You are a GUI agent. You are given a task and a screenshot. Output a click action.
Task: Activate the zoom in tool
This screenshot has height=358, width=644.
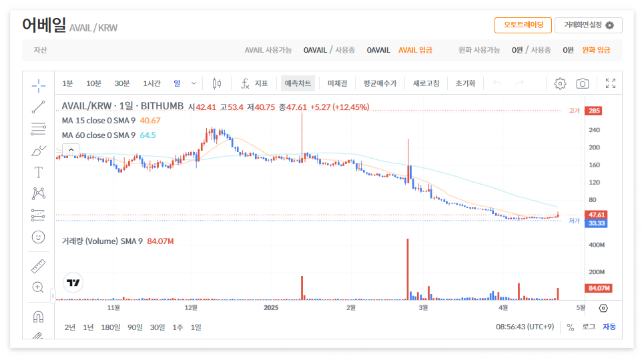coord(38,287)
